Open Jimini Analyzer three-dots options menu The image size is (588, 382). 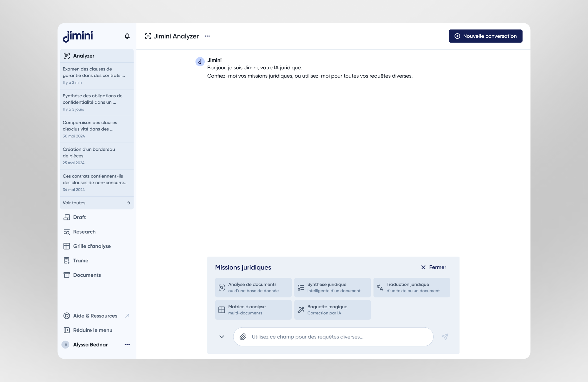point(207,36)
